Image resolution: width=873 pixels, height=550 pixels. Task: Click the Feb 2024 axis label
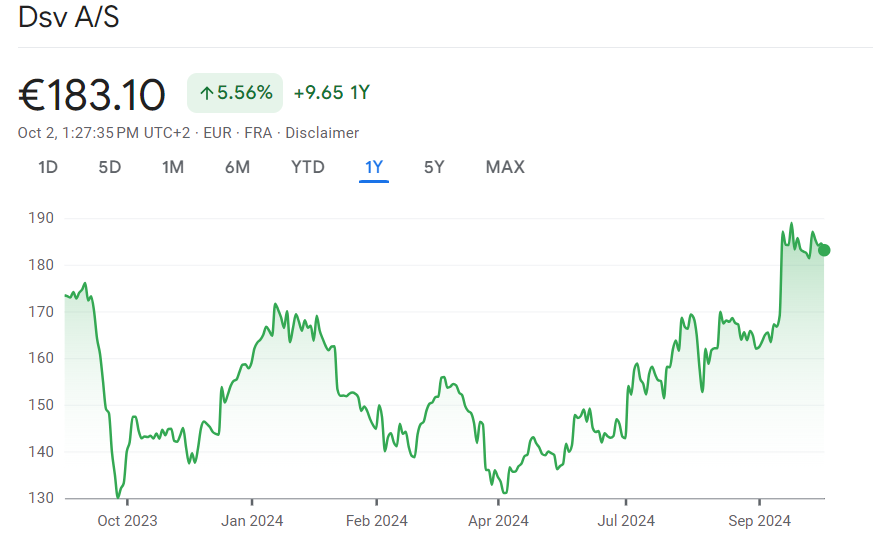pos(376,521)
